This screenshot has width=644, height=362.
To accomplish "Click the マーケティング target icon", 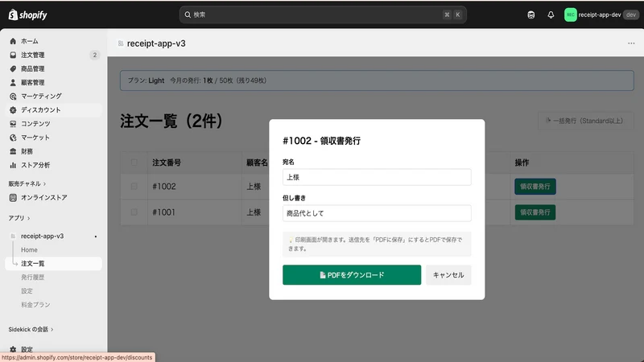I will 13,96.
